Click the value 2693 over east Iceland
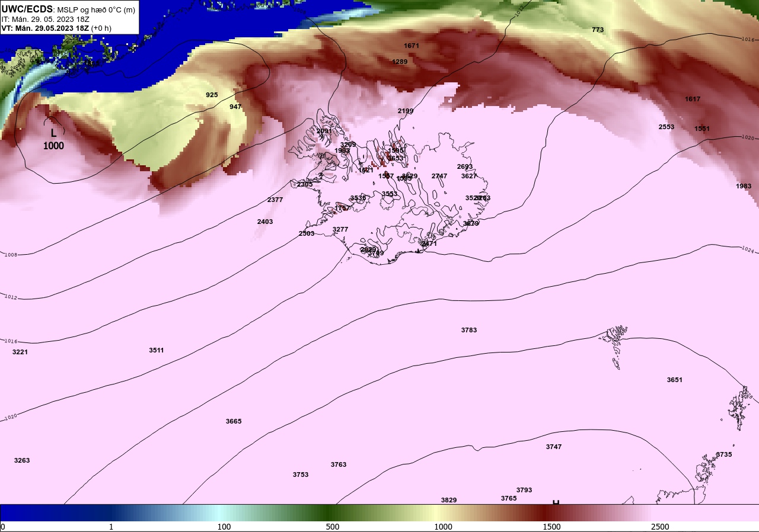759x532 pixels. [x=465, y=166]
